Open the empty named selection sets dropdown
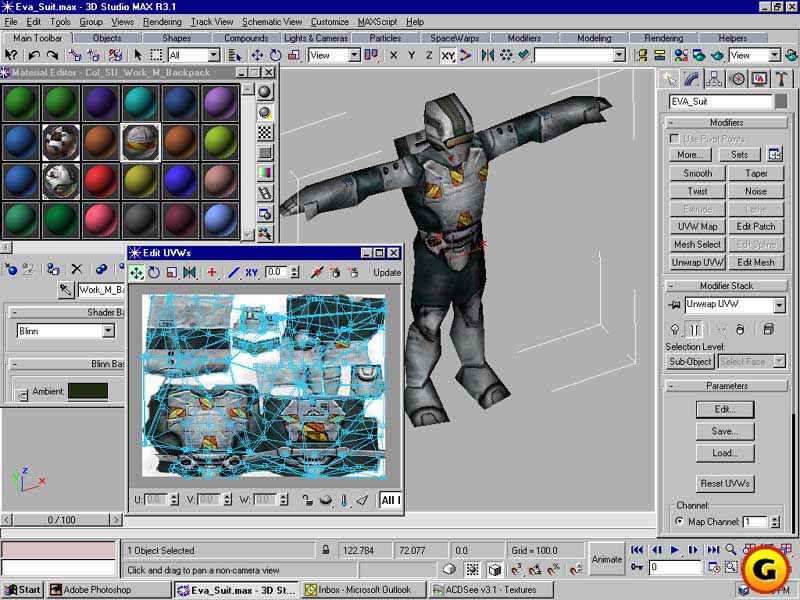This screenshot has width=800, height=600. point(619,55)
